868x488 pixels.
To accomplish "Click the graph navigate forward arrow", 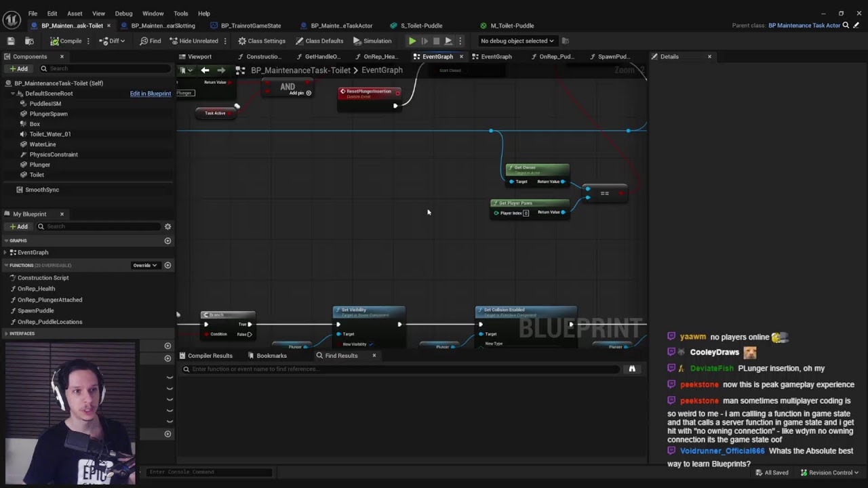I will pos(221,70).
